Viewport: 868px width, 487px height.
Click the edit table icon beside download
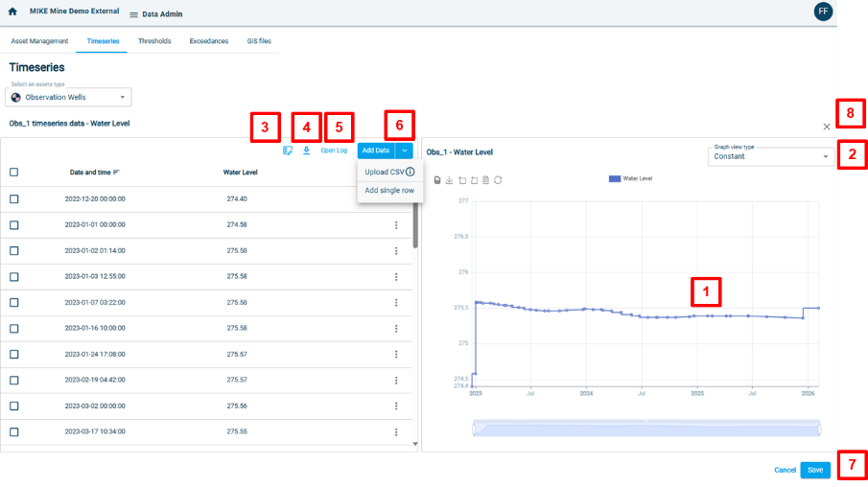tap(288, 151)
